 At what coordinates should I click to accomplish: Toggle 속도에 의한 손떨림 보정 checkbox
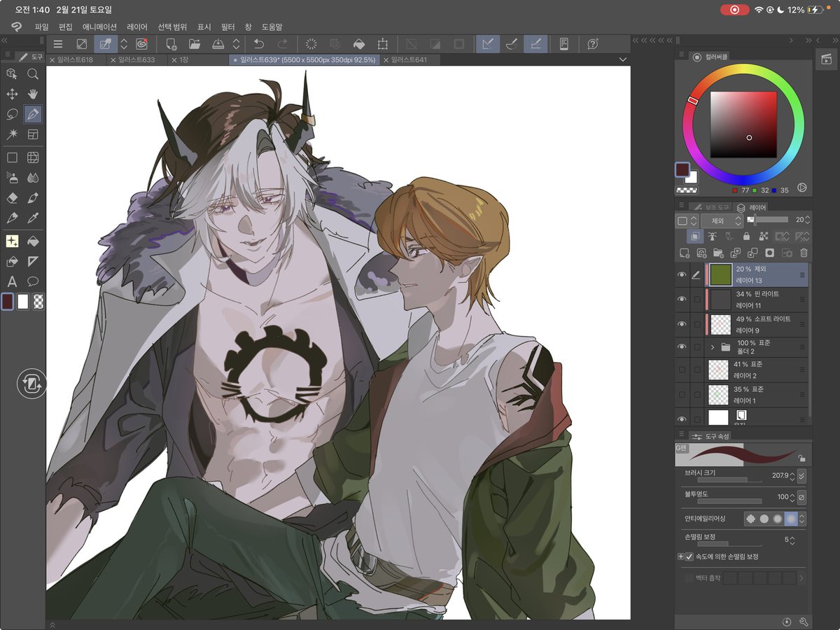[x=689, y=556]
